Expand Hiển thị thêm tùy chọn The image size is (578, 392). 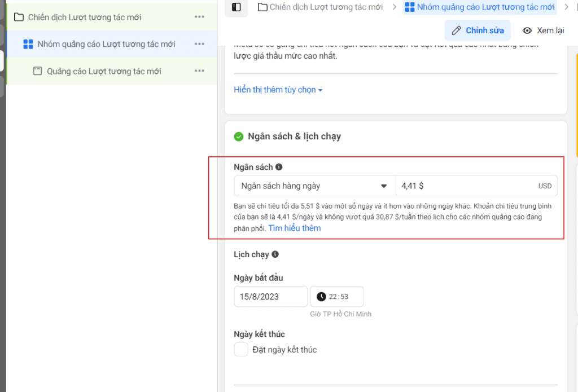tap(278, 90)
